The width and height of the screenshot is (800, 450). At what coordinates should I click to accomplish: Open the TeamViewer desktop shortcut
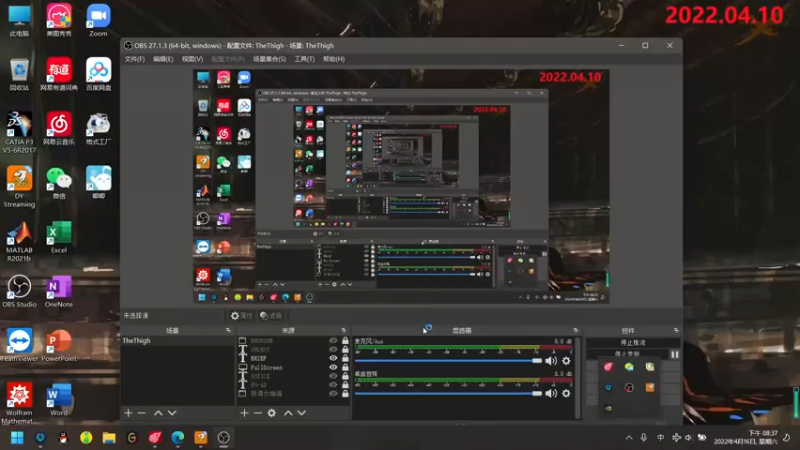[x=19, y=345]
